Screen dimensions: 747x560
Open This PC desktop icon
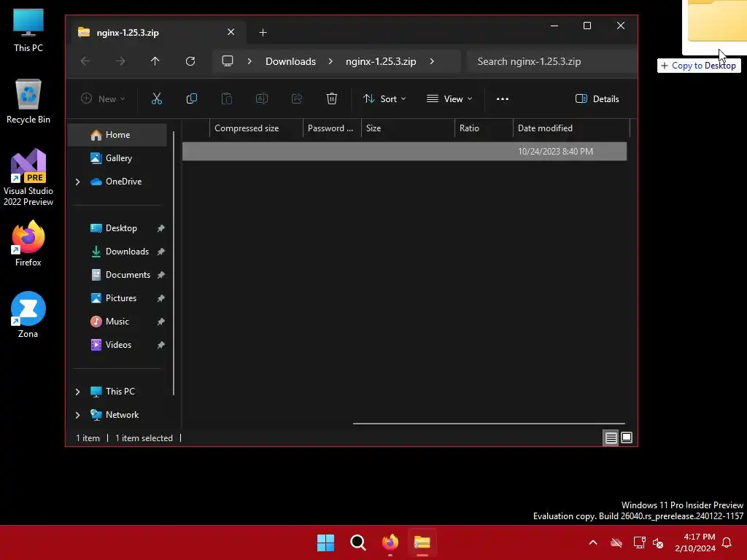tap(28, 31)
